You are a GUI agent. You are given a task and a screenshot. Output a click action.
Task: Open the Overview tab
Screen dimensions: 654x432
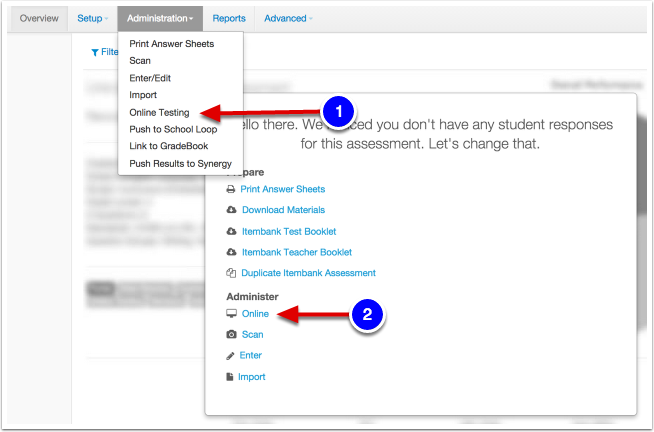[39, 19]
